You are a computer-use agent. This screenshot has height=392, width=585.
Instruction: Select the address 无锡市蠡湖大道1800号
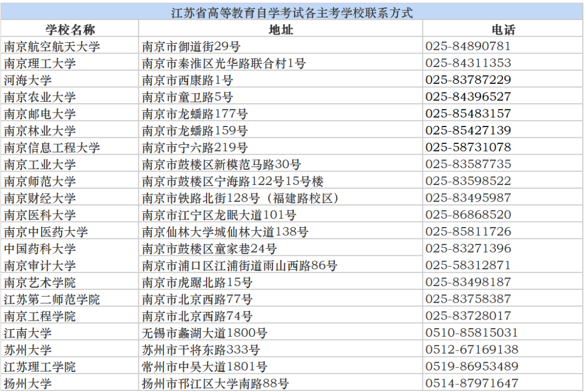pos(204,333)
